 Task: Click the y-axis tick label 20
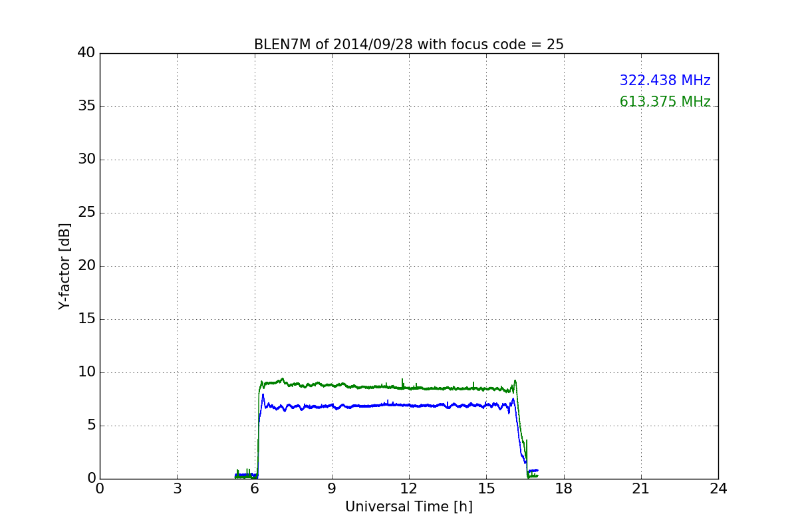(86, 266)
